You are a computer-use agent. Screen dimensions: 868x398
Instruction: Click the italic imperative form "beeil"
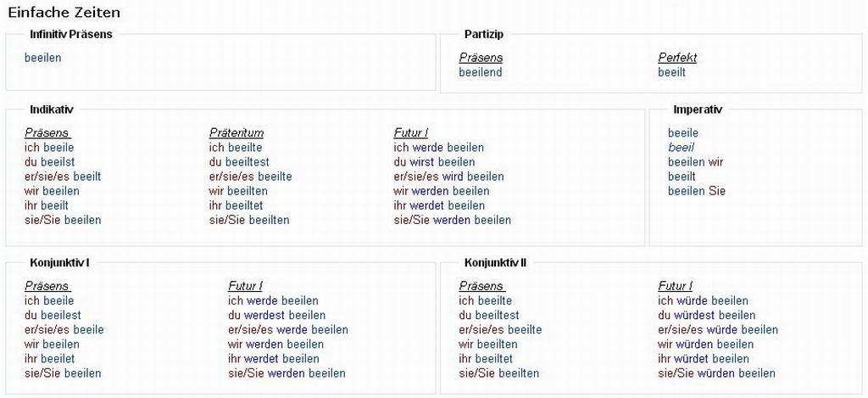[x=681, y=148]
